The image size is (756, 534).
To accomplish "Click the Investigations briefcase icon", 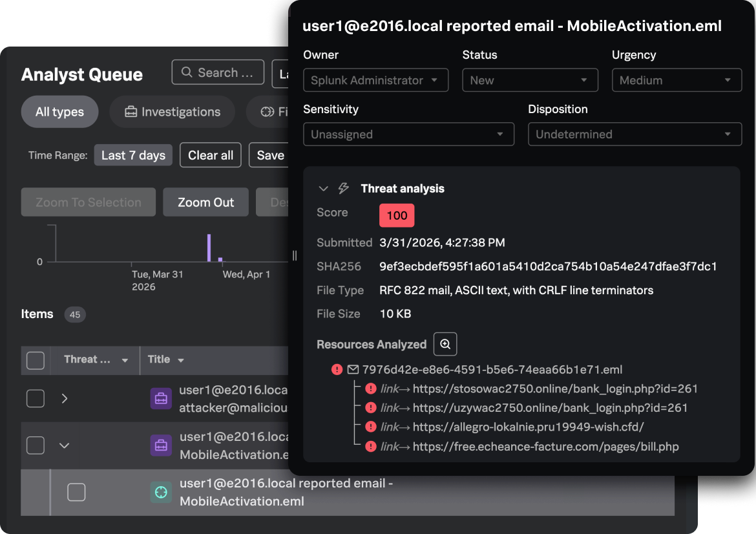I will (131, 112).
